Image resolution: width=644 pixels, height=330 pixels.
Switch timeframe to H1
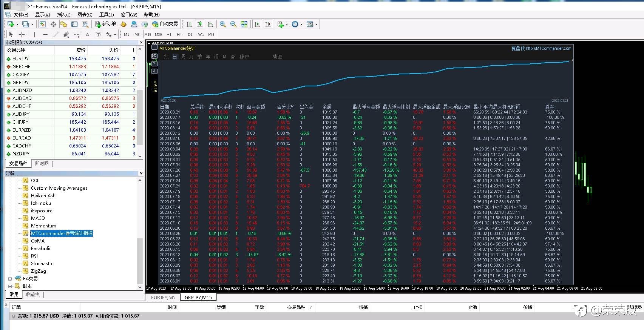click(x=169, y=34)
